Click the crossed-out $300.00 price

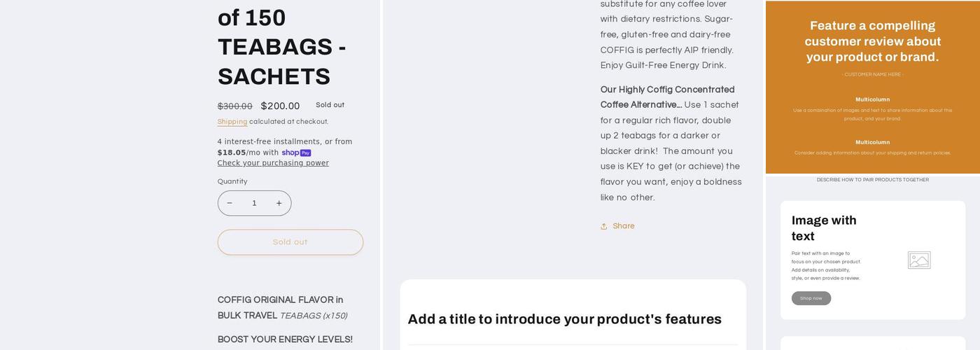[234, 106]
